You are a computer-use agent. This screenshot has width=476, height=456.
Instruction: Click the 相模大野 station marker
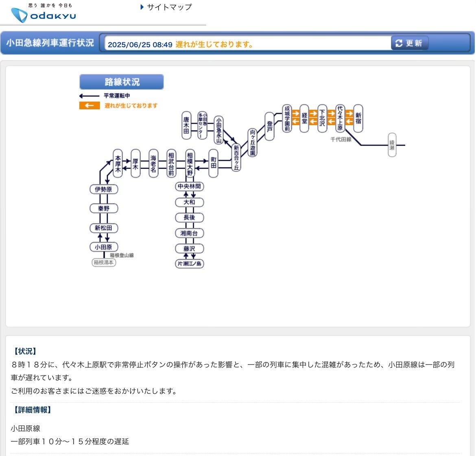[190, 163]
